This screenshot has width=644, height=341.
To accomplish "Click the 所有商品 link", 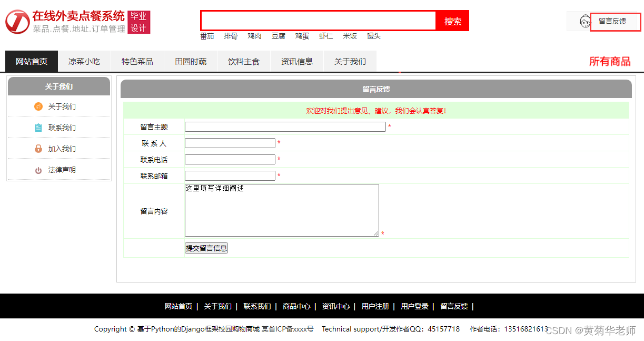I will point(610,62).
